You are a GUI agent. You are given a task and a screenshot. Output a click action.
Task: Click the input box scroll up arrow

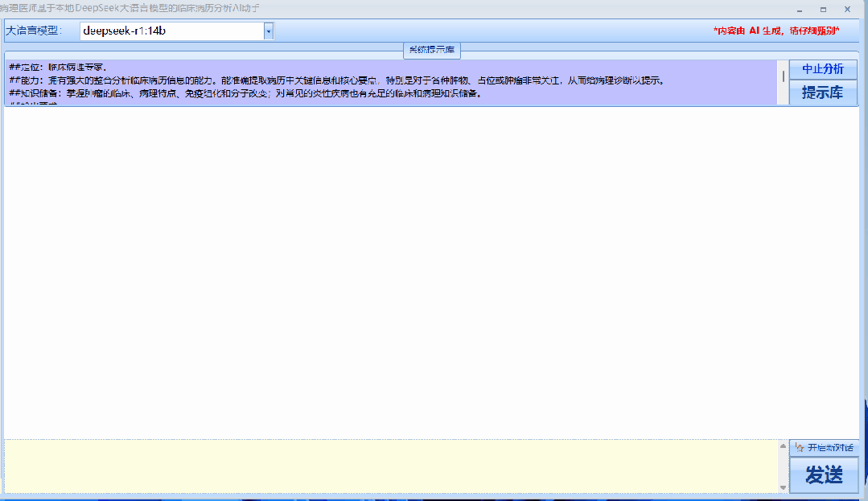click(783, 446)
